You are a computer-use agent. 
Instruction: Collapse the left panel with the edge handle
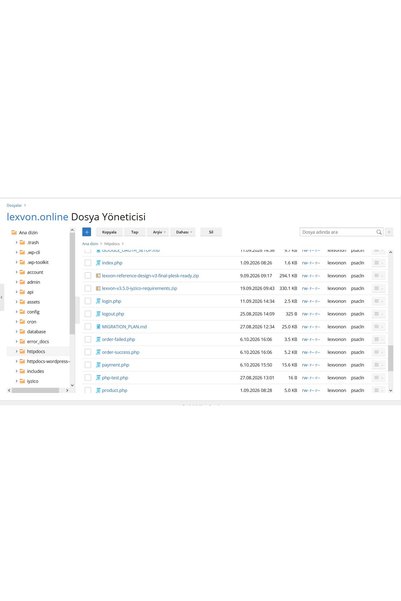point(2,297)
